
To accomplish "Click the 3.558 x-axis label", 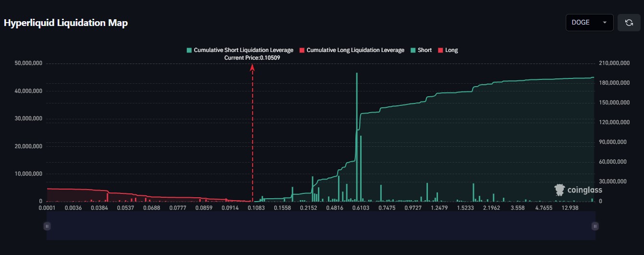I will coord(518,208).
